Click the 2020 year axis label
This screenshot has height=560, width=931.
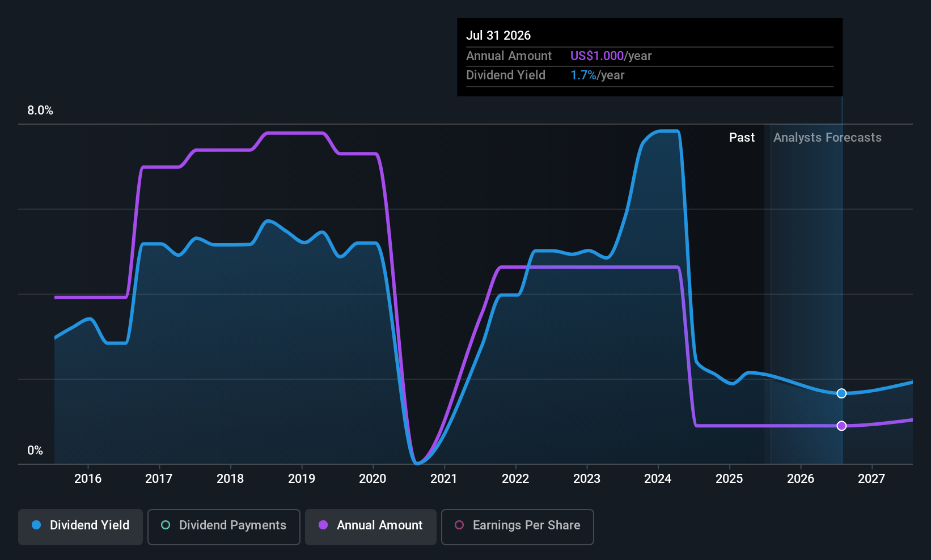[373, 479]
